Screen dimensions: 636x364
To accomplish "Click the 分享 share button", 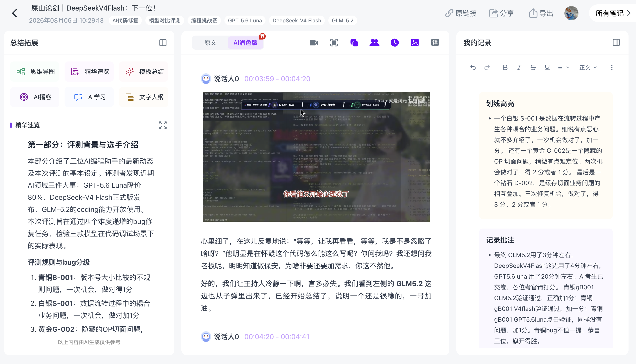I will point(502,13).
